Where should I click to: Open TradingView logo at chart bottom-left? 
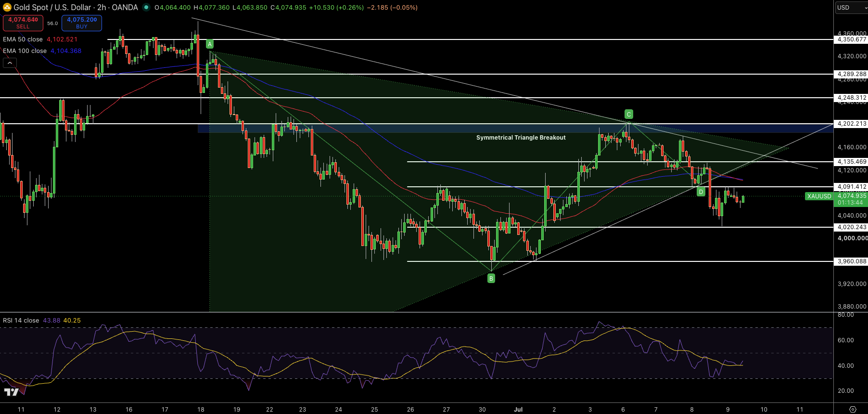coord(11,392)
